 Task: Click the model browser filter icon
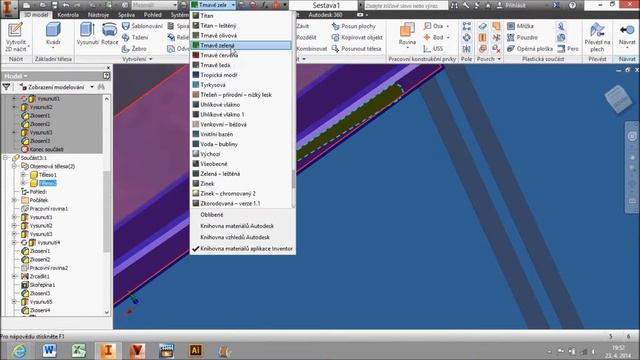click(7, 87)
